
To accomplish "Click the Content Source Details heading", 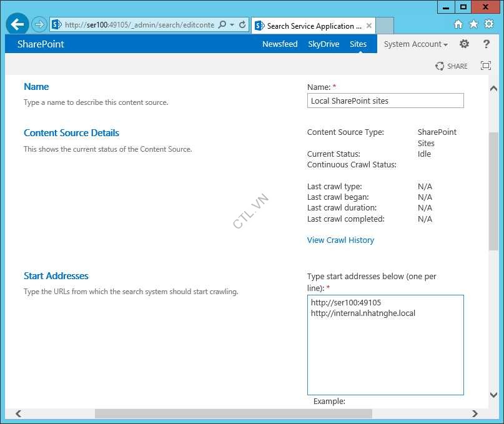I will pos(71,133).
